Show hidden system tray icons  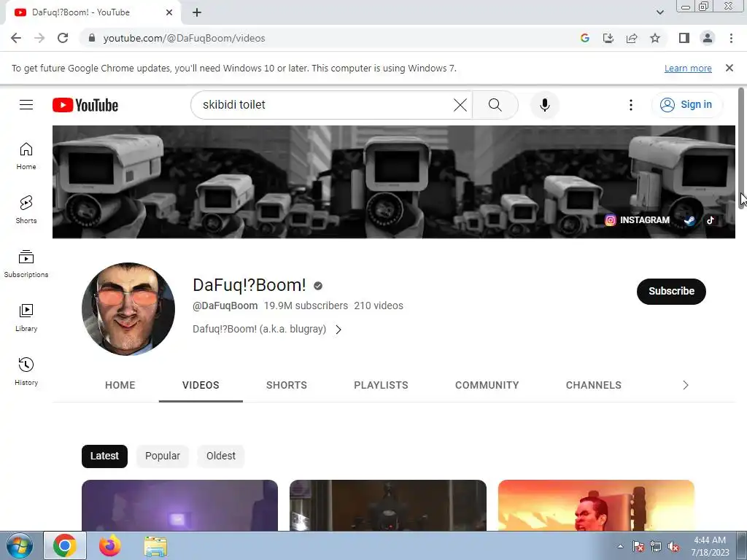(620, 546)
